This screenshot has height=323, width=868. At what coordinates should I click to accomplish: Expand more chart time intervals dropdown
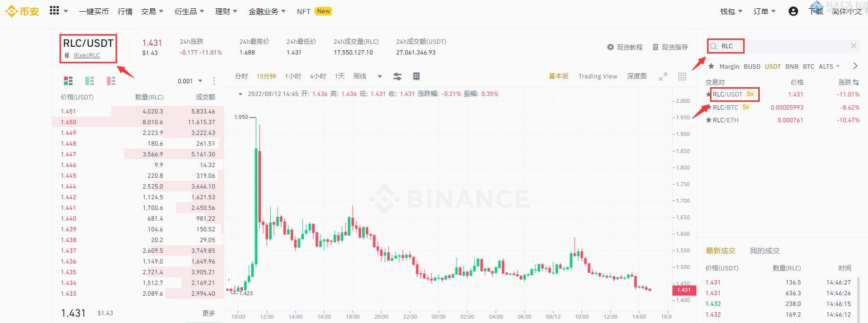pyautogui.click(x=380, y=76)
